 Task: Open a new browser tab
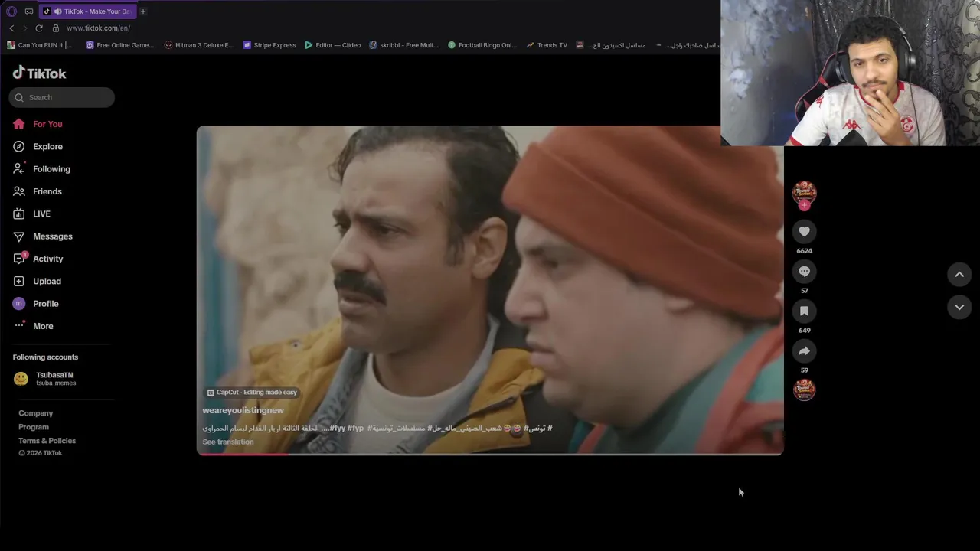(142, 11)
